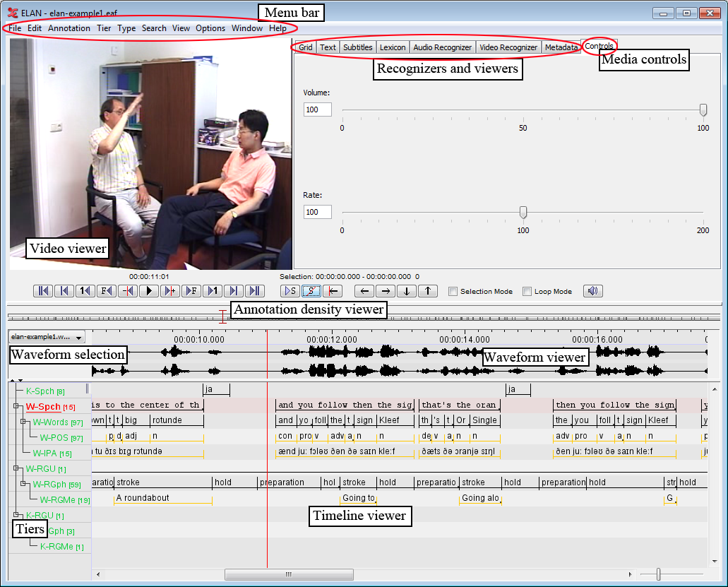This screenshot has width=728, height=587.
Task: Collapse the W-Spch tier node
Action: pyautogui.click(x=16, y=406)
